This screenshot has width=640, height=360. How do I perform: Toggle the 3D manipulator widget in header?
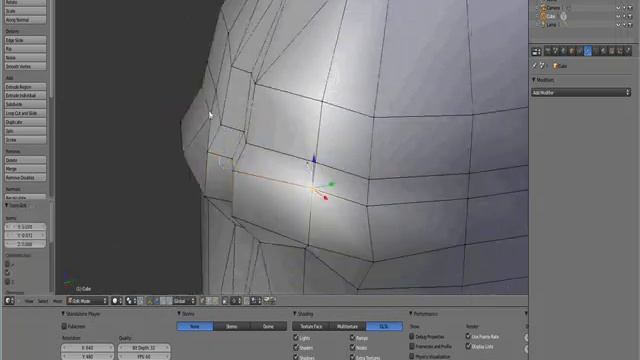(149, 301)
